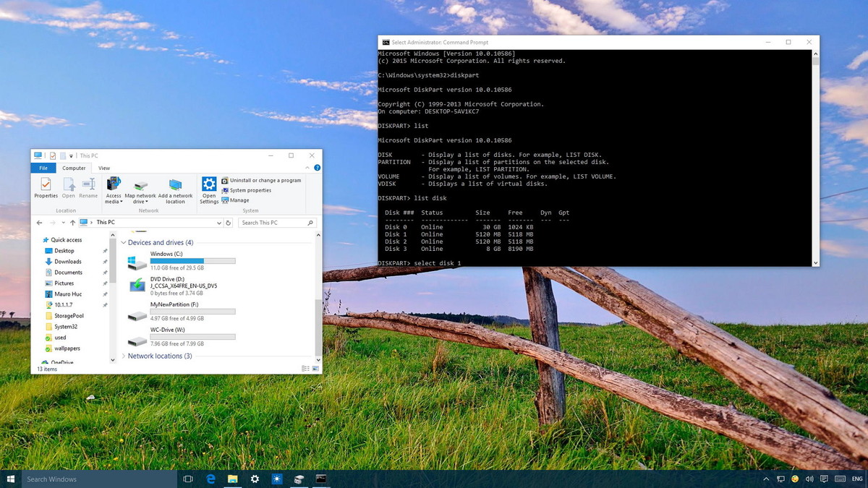Screen dimensions: 868x488
Task: Open Explorer help question mark icon
Action: click(x=316, y=168)
